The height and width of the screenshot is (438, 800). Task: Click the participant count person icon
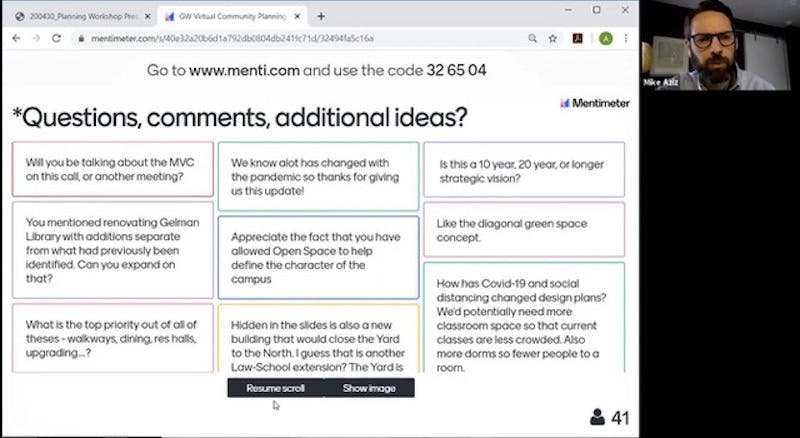point(597,417)
